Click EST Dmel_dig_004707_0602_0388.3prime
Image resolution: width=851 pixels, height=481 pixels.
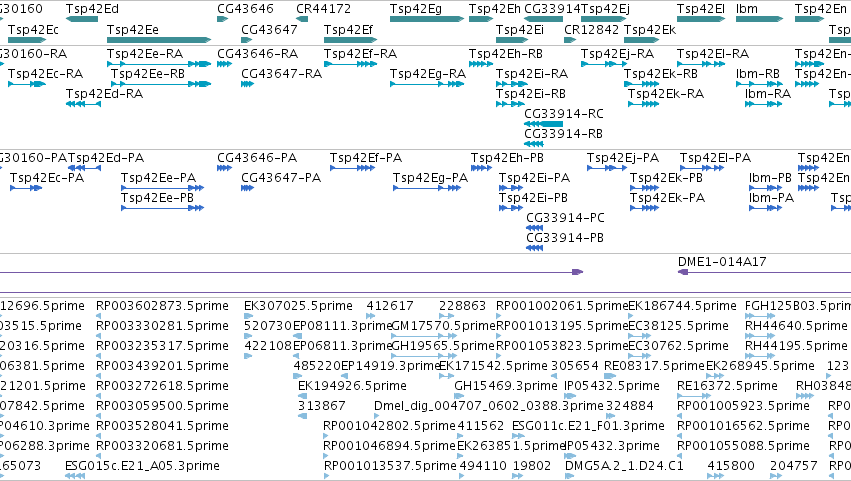point(488,406)
